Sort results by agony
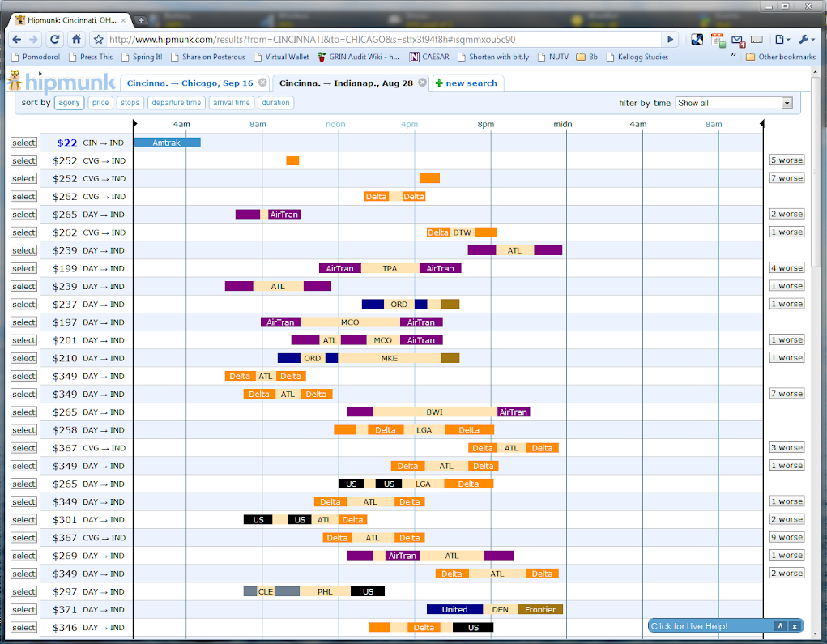This screenshot has width=827, height=644. click(x=69, y=103)
